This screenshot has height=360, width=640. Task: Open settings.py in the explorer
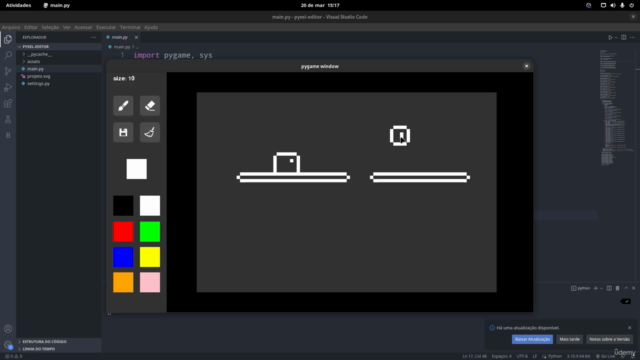[59, 83]
